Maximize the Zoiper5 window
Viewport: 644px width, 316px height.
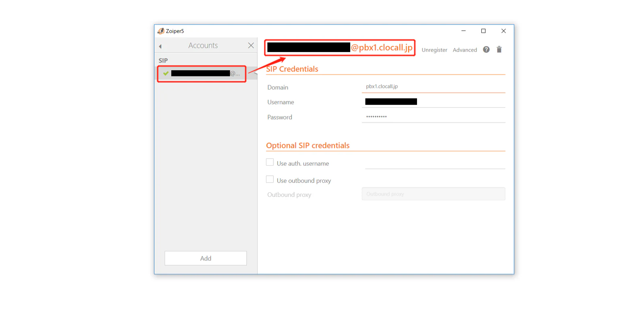pyautogui.click(x=483, y=31)
